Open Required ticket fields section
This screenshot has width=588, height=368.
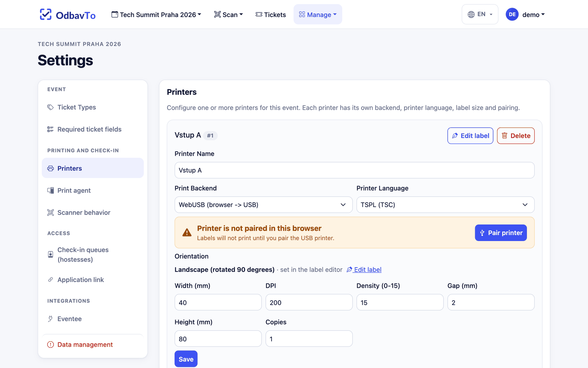point(93,129)
